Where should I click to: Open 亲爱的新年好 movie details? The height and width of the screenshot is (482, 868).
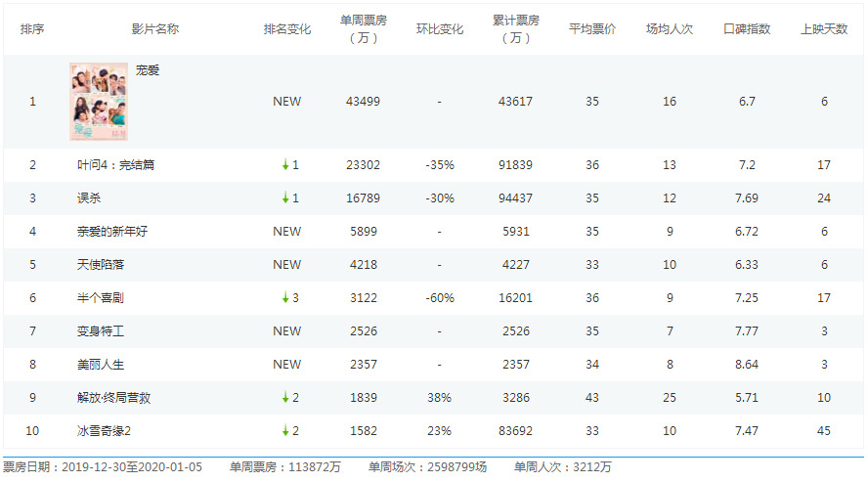[112, 232]
